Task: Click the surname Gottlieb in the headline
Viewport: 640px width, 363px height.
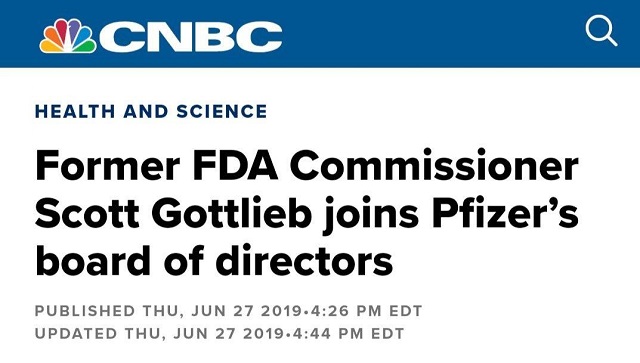Action: pyautogui.click(x=232, y=213)
